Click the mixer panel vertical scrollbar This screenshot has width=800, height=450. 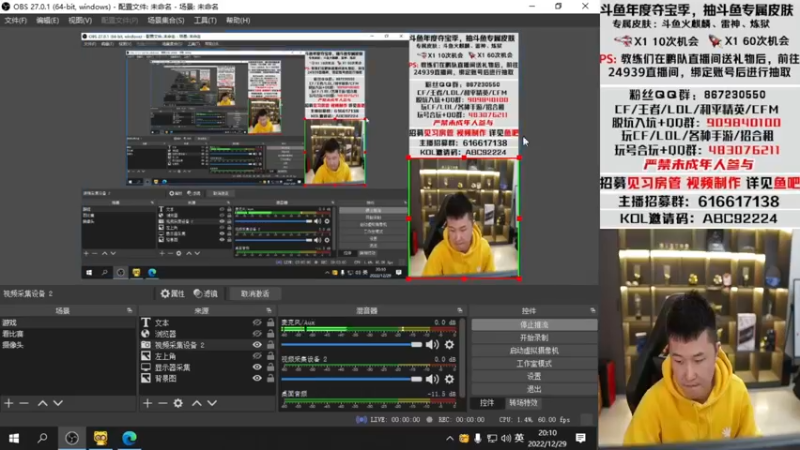(462, 357)
